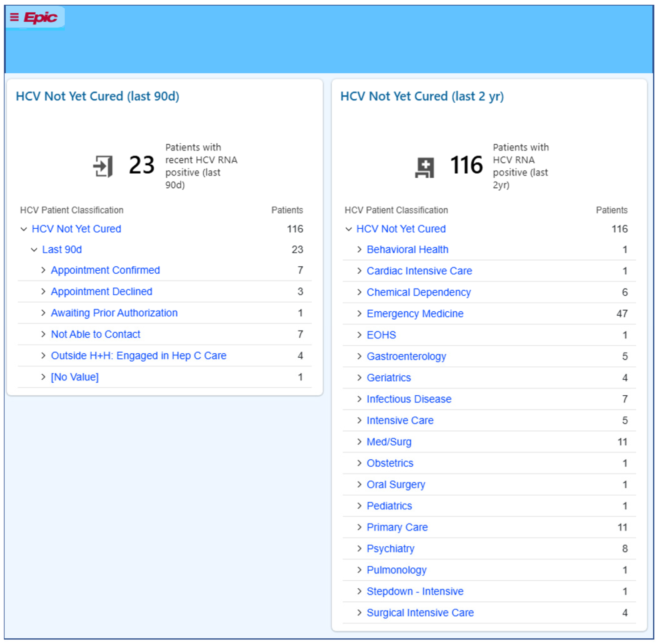
Task: Click the sign-in arrow icon beside 23
Action: coord(103,166)
